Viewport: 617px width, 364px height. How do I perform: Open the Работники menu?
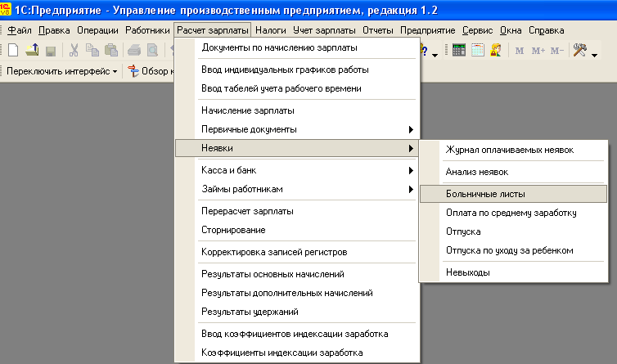(x=147, y=30)
